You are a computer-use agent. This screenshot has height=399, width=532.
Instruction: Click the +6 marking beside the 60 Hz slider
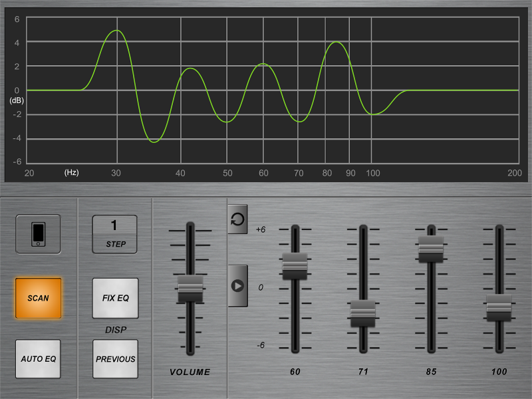click(x=261, y=229)
